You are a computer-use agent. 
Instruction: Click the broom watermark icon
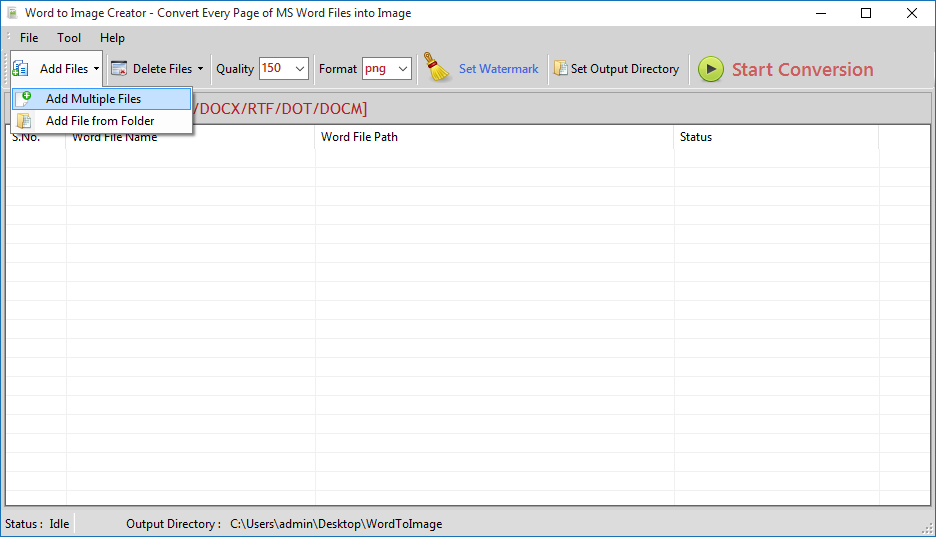coord(436,67)
